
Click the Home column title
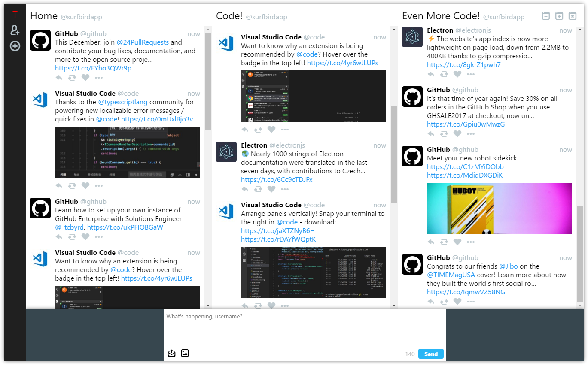click(x=44, y=16)
